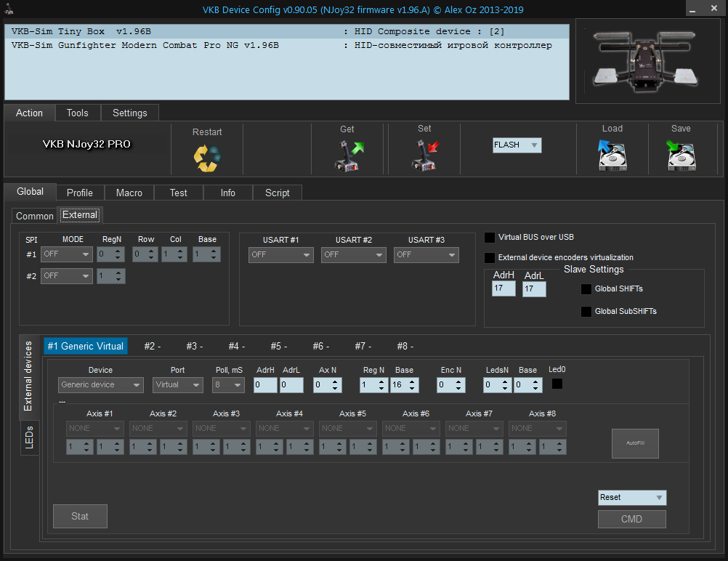The height and width of the screenshot is (561, 728).
Task: Click the LedsN stepper
Action: (497, 385)
